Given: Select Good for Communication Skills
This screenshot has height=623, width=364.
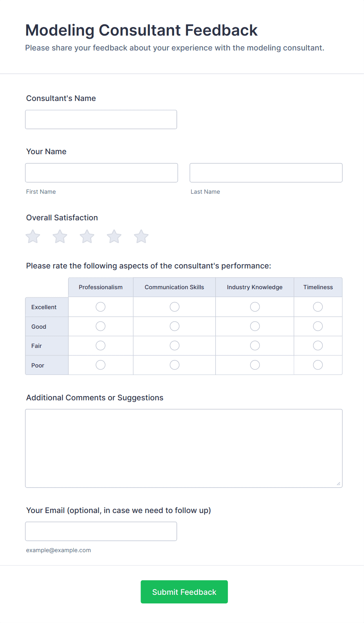Looking at the screenshot, I should point(175,326).
